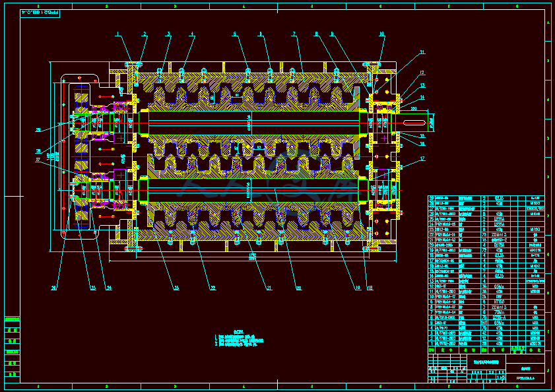Screen dimensions: 555x392
Task: Select callout label 4 above housing
Action: (x=192, y=34)
